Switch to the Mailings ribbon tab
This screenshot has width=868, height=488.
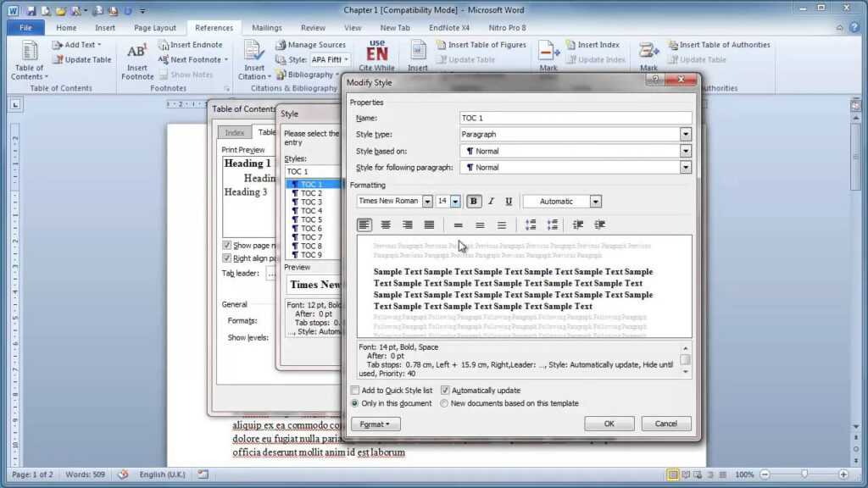pyautogui.click(x=267, y=27)
